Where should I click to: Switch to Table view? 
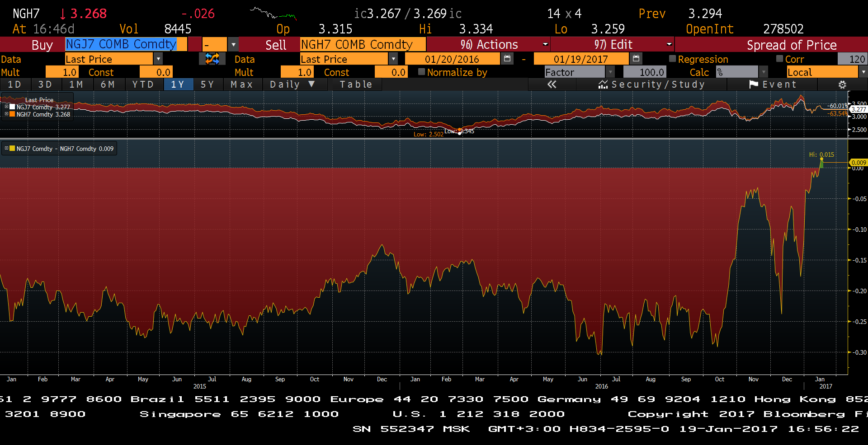click(x=356, y=84)
